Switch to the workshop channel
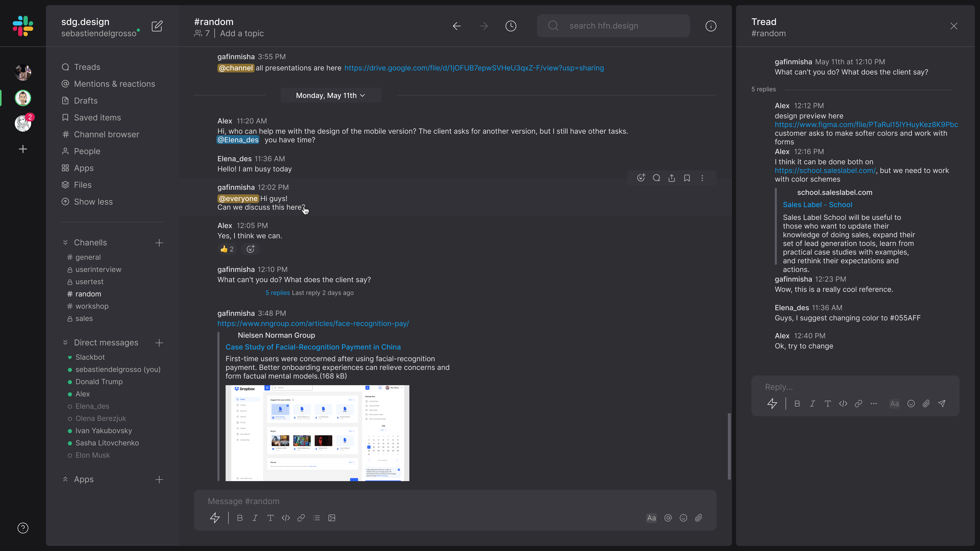The width and height of the screenshot is (980, 551). click(x=92, y=306)
